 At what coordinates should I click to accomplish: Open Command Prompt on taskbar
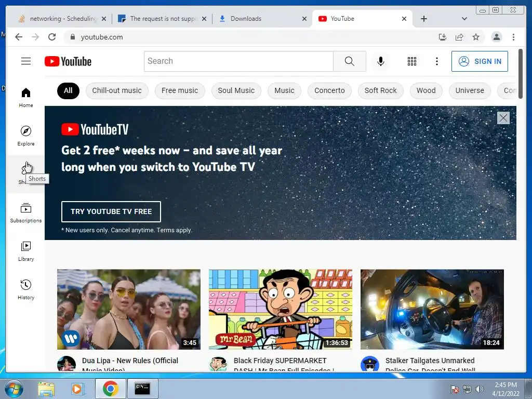pyautogui.click(x=142, y=389)
